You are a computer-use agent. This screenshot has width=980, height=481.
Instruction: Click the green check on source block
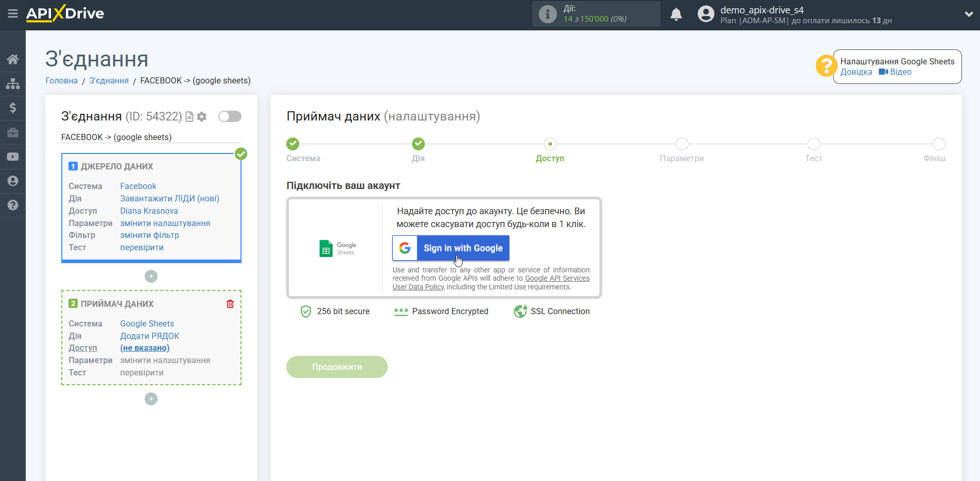(241, 154)
